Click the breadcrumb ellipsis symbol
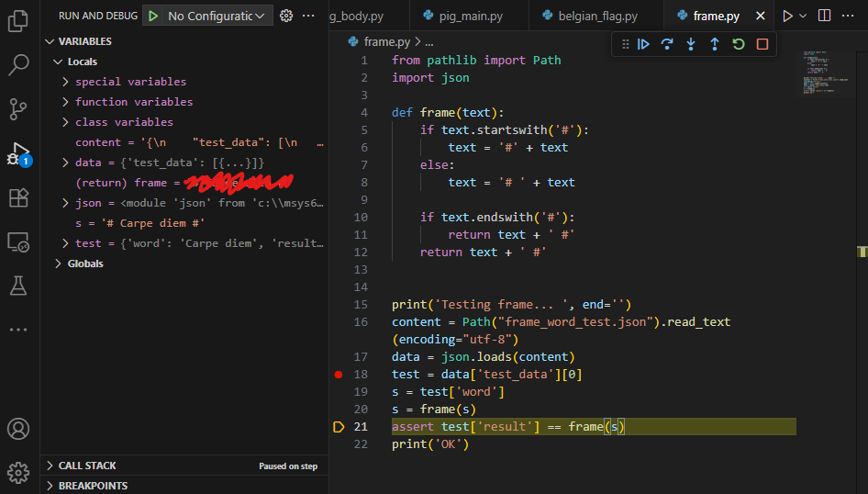 (429, 42)
